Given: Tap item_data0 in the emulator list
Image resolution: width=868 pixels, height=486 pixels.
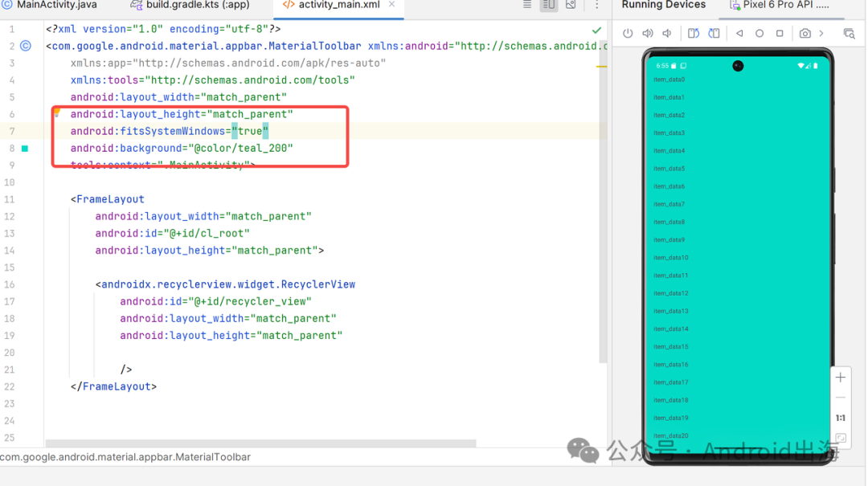Looking at the screenshot, I should (x=669, y=80).
